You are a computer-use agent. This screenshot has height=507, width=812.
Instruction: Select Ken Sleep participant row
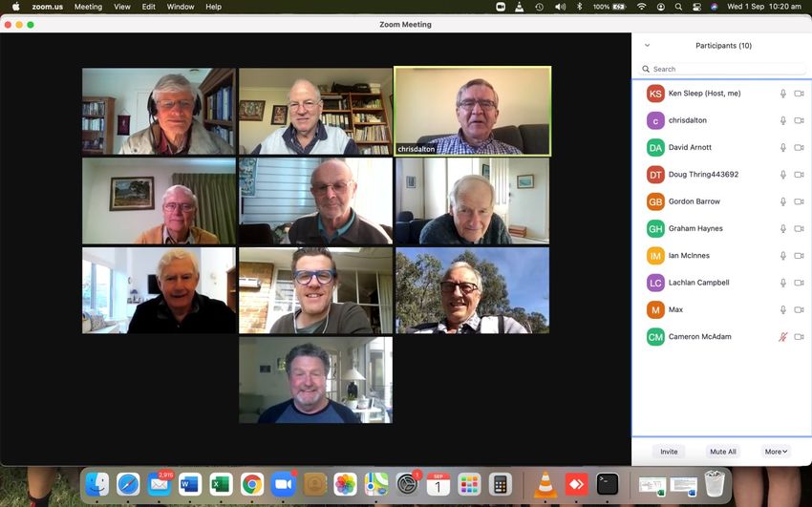[722, 94]
